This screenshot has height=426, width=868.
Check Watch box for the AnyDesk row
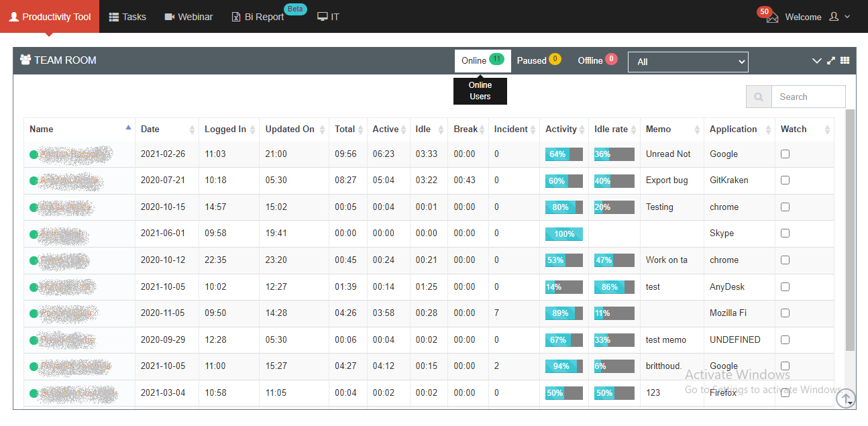click(785, 286)
